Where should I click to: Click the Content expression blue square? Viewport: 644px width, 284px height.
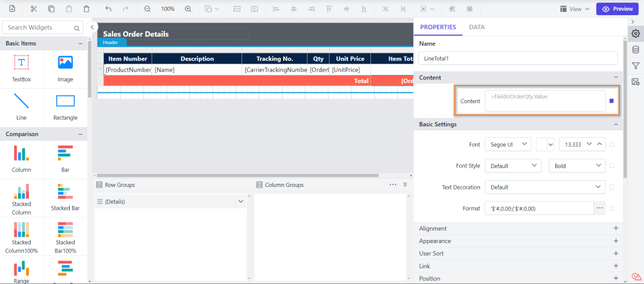pyautogui.click(x=611, y=101)
